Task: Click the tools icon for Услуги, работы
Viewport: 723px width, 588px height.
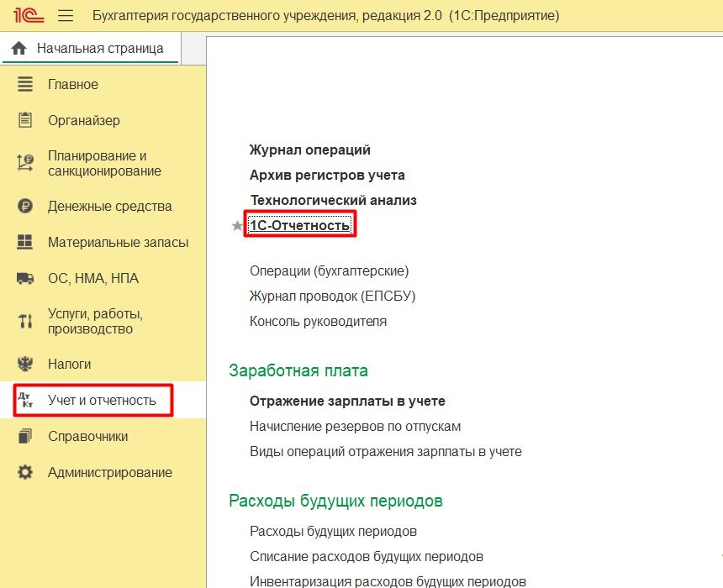Action: click(25, 321)
